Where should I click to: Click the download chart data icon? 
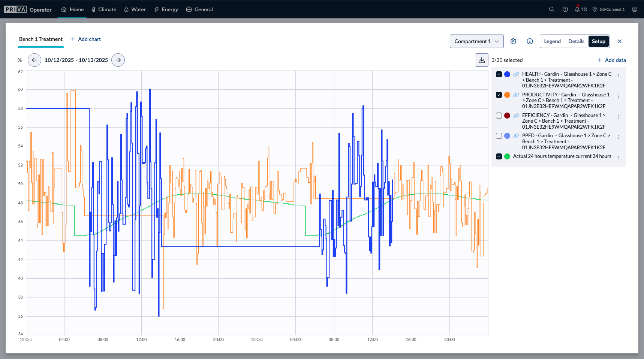point(481,60)
